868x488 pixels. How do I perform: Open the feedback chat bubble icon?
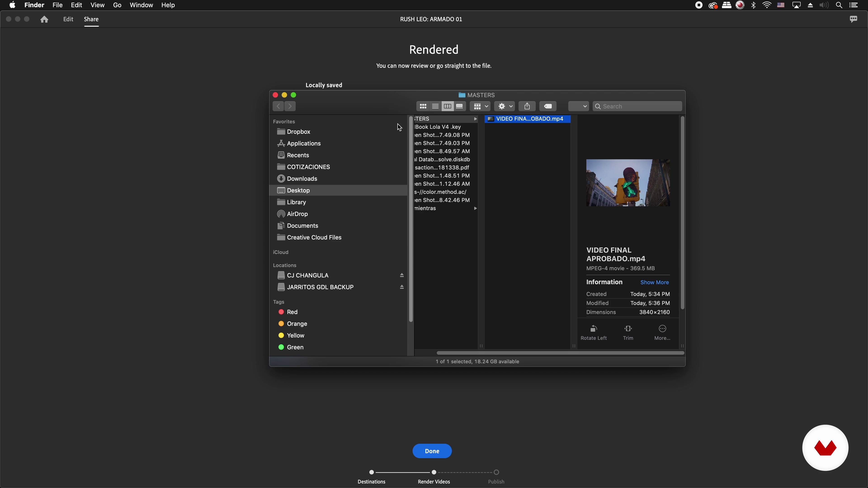pyautogui.click(x=853, y=19)
